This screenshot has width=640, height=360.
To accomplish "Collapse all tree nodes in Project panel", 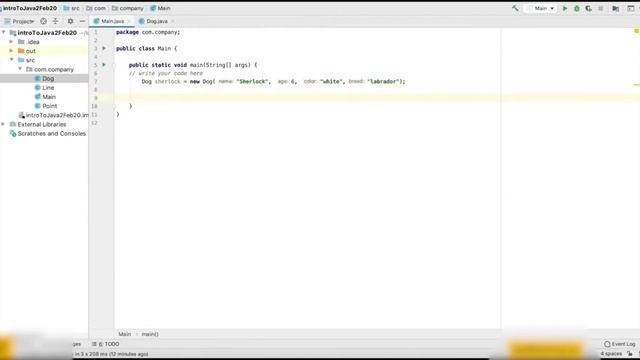I will point(56,21).
